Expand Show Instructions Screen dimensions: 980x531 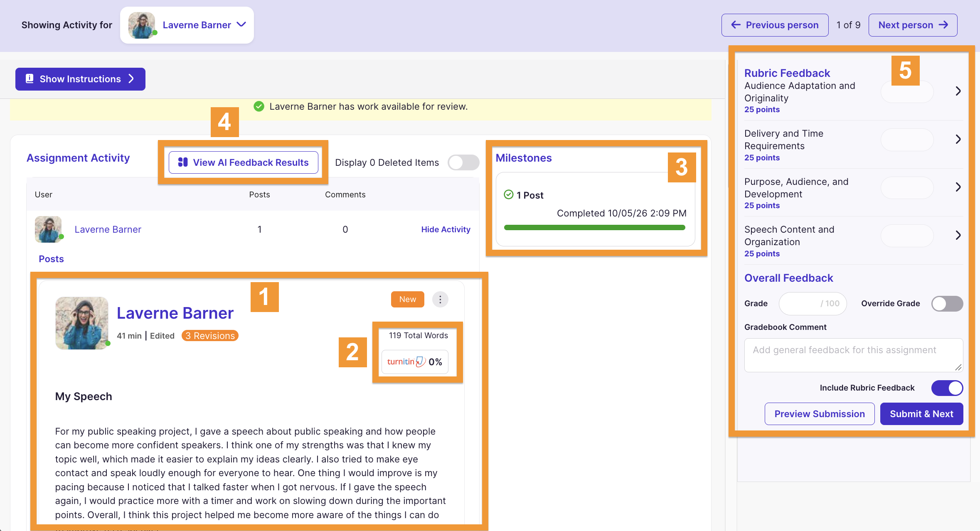(x=80, y=79)
